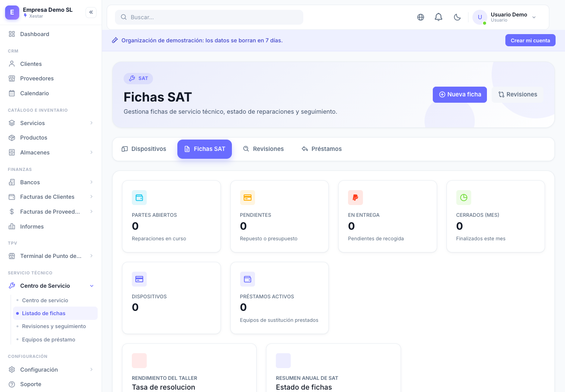Collapse the sidebar with double-chevron icon
Image resolution: width=565 pixels, height=392 pixels.
click(91, 12)
